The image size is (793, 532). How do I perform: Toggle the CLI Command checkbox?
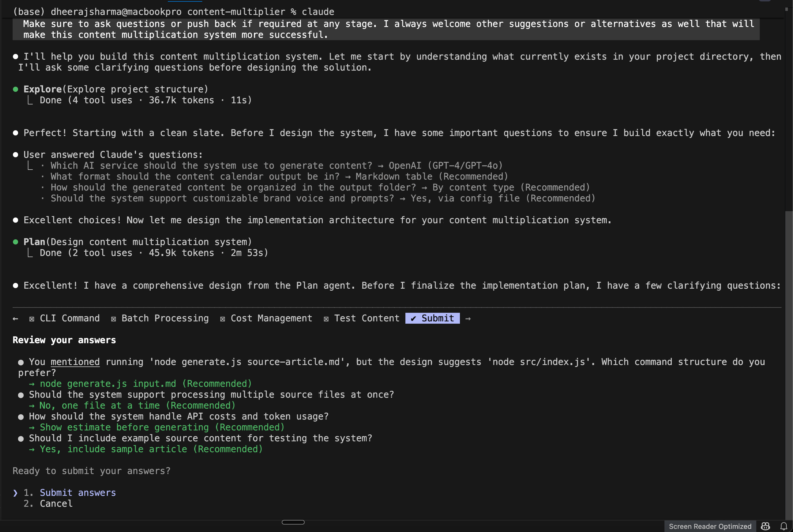pyautogui.click(x=32, y=319)
